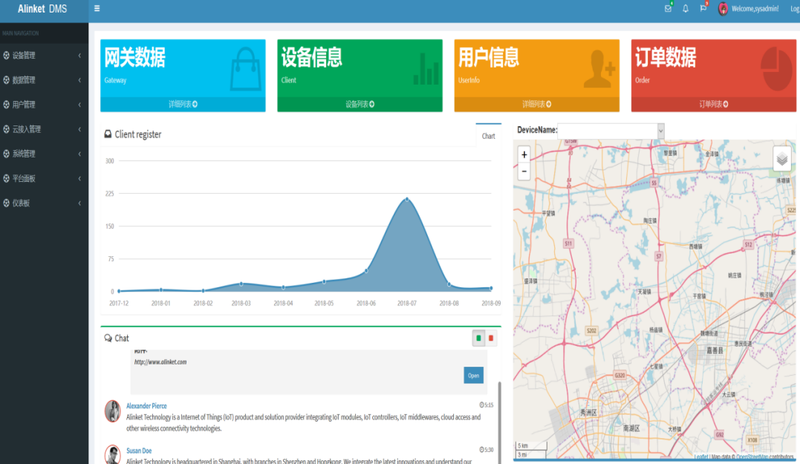800x464 pixels.
Task: Expand 用户管理 sidebar menu
Action: pyautogui.click(x=44, y=104)
